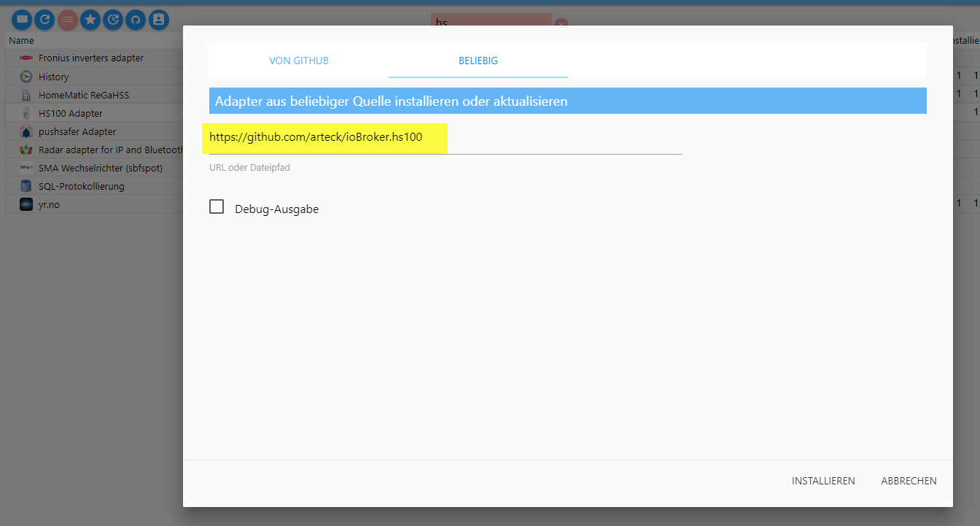
Task: Clear the search filter with red X
Action: point(561,23)
